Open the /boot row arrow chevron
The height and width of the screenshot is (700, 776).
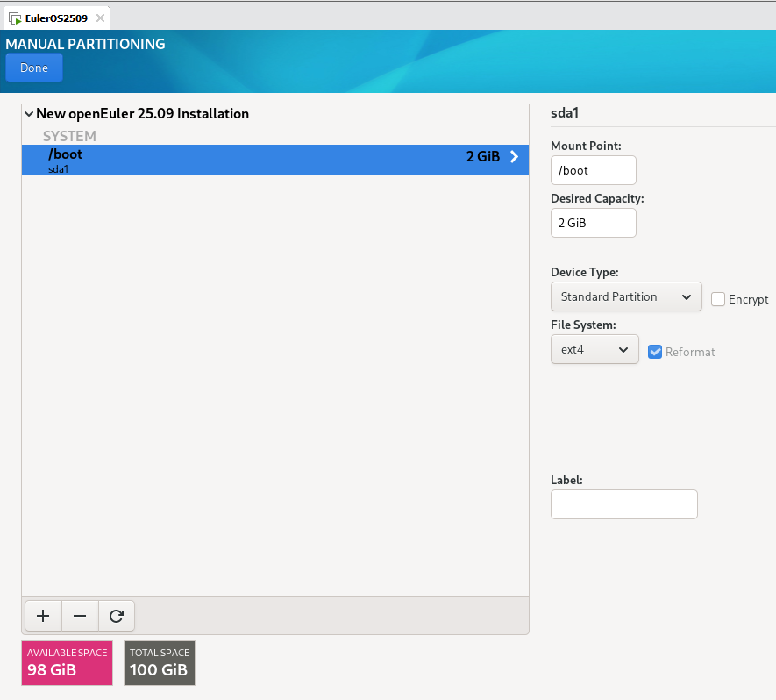coord(514,156)
